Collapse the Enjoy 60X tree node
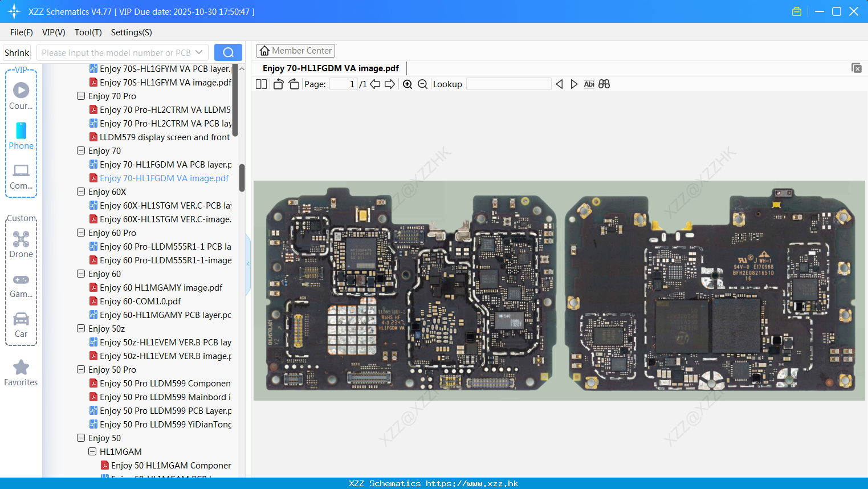The height and width of the screenshot is (489, 868). point(81,191)
